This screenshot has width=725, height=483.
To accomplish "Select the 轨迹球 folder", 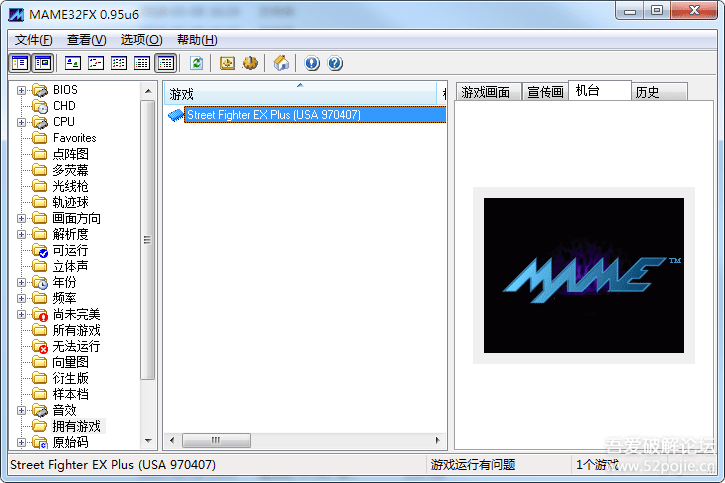I will pos(70,202).
